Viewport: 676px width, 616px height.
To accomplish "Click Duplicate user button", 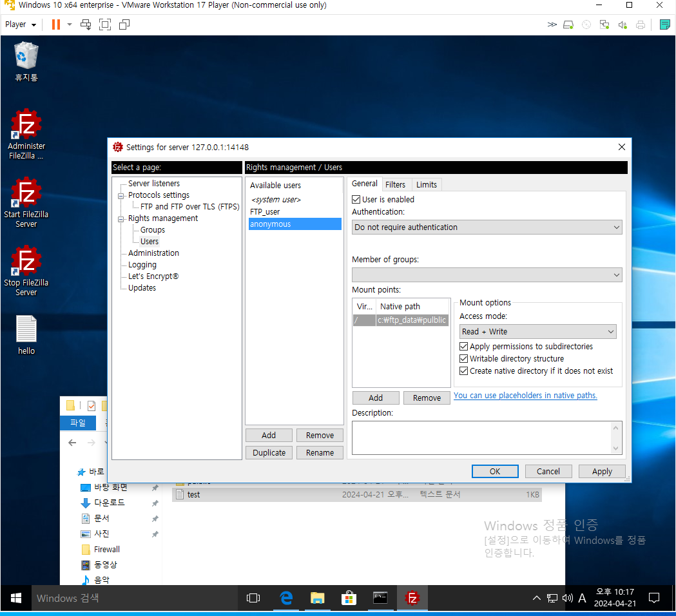I will (x=269, y=452).
